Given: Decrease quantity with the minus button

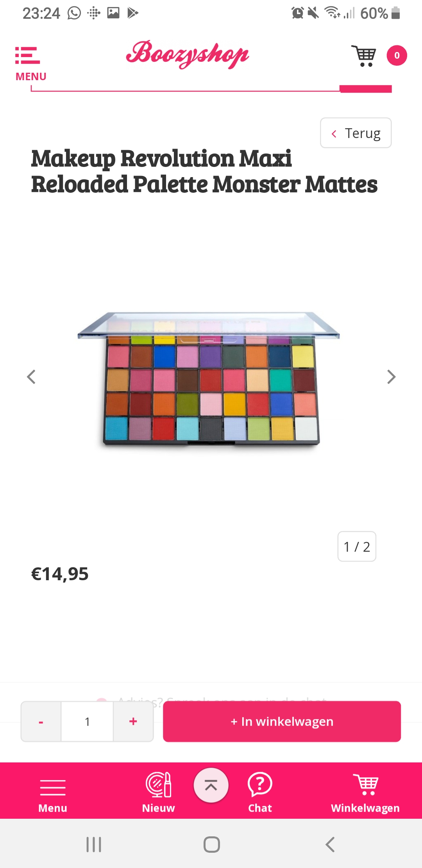Looking at the screenshot, I should coord(41,721).
